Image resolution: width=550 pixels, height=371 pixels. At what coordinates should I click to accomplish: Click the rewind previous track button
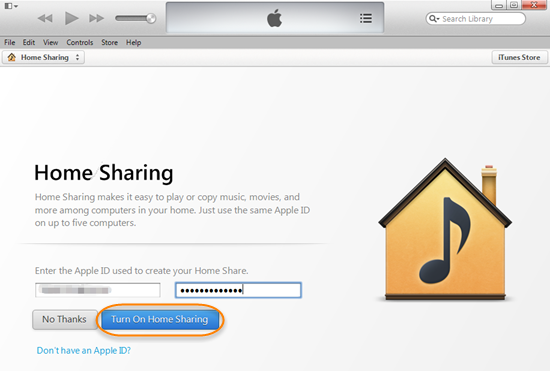click(x=45, y=18)
